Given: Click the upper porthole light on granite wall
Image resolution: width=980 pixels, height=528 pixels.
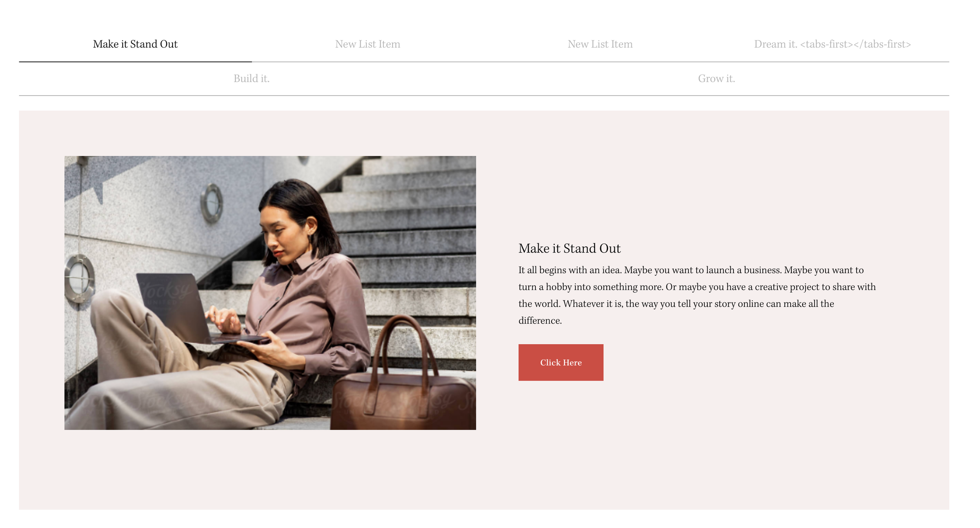Looking at the screenshot, I should 212,203.
